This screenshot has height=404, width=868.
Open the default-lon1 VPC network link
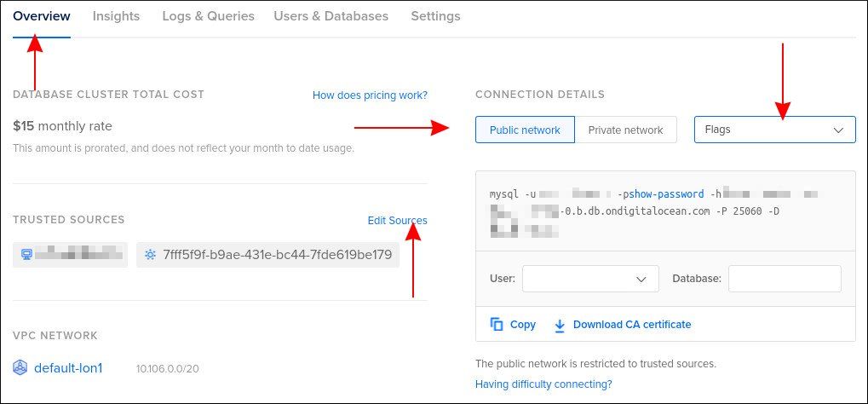(68, 368)
